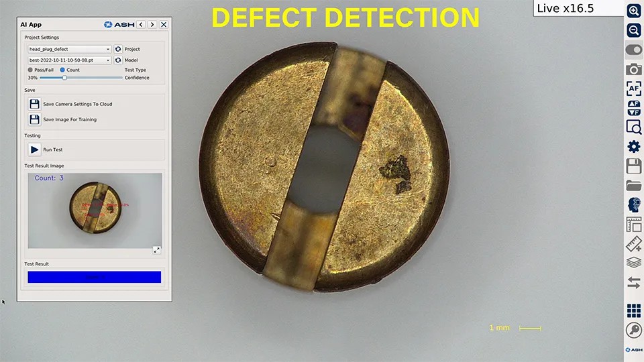Capture image with the camera icon
The image size is (644, 362).
click(633, 69)
